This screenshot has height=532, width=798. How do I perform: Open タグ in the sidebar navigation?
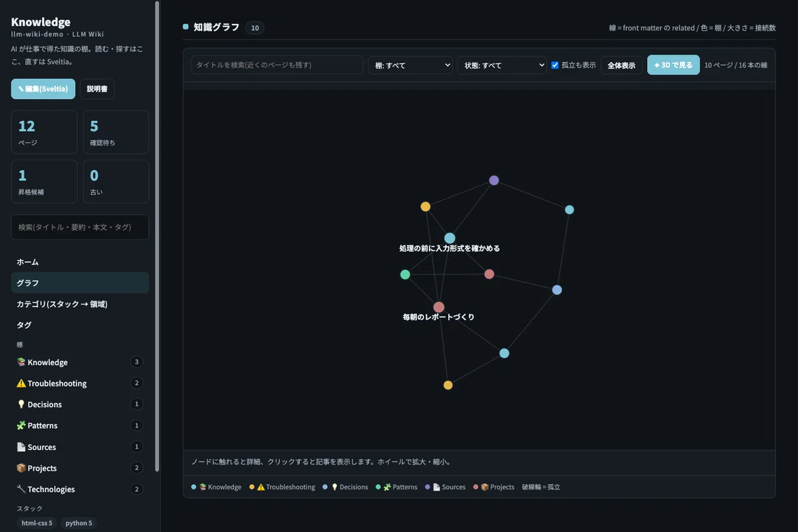pos(80,325)
